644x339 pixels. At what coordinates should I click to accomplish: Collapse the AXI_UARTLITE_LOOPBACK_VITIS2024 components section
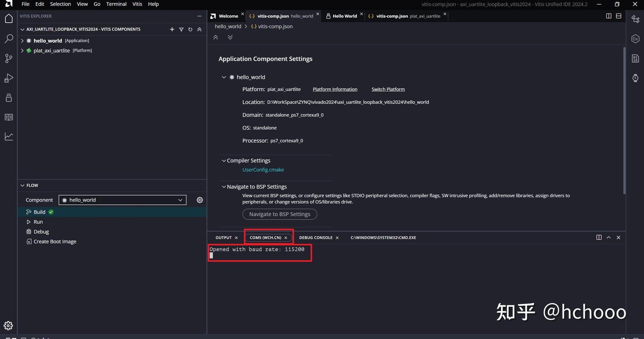pos(22,30)
